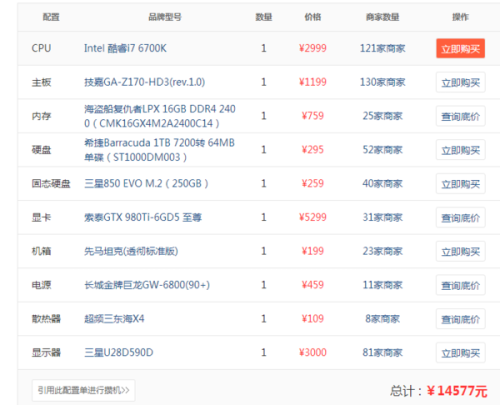The width and height of the screenshot is (500, 405).
Task: Click the 显卡 category label
Action: click(41, 217)
